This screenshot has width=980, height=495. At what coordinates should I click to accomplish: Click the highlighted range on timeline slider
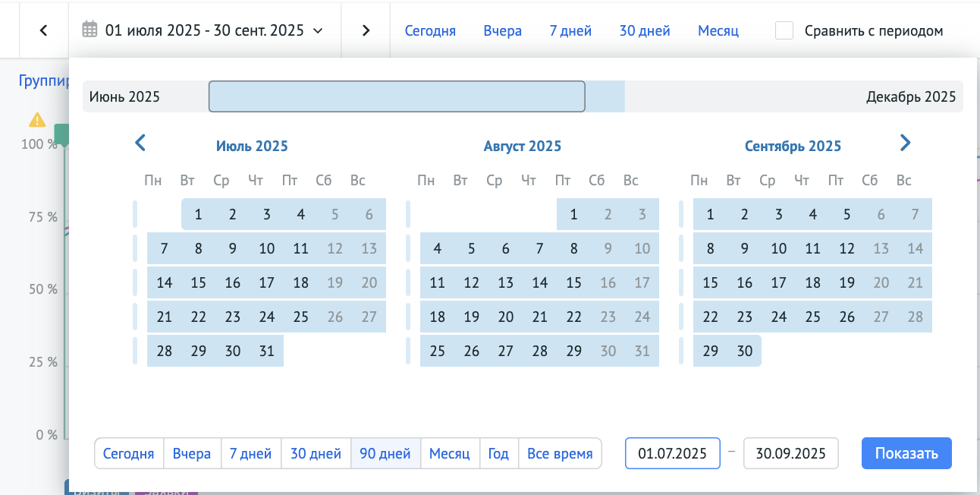tap(397, 96)
